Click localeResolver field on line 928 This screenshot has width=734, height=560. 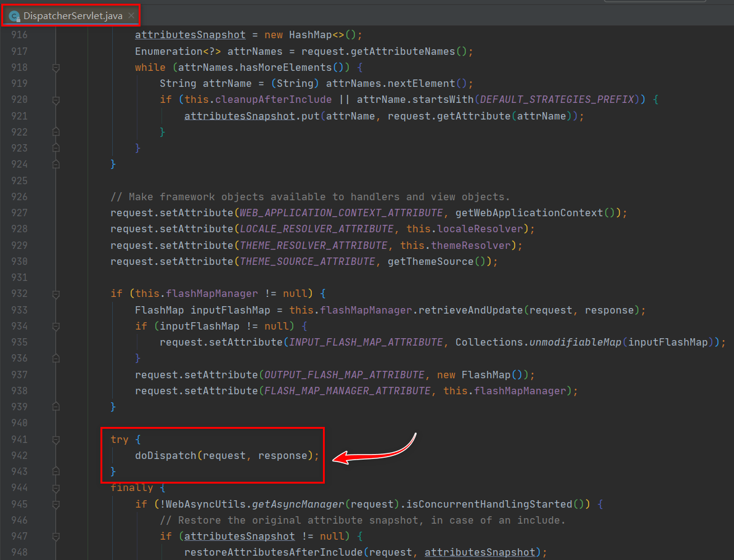coord(480,229)
